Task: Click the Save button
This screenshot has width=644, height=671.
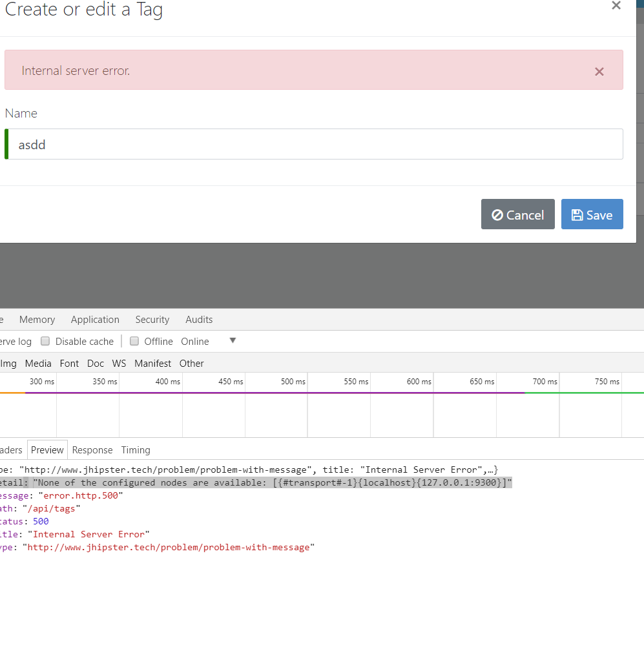Action: coord(592,214)
